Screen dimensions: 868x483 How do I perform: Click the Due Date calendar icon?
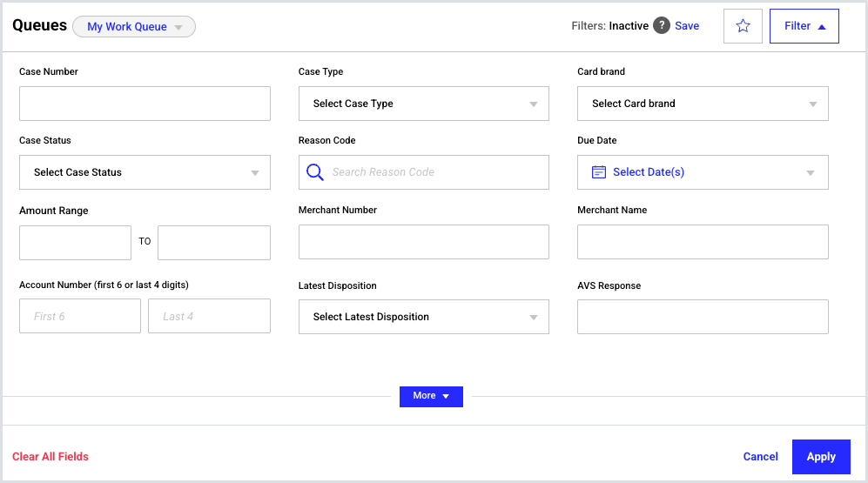pos(599,172)
